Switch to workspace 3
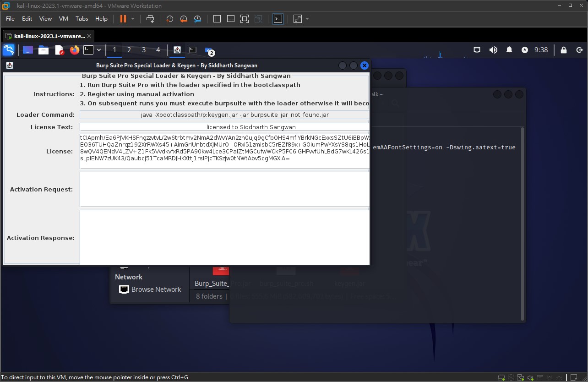This screenshot has width=588, height=382. (144, 50)
